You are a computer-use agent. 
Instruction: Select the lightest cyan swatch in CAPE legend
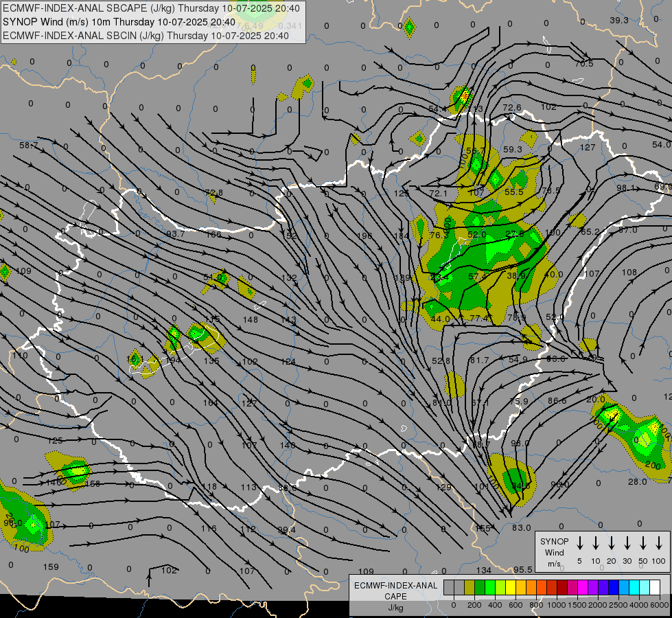click(645, 588)
